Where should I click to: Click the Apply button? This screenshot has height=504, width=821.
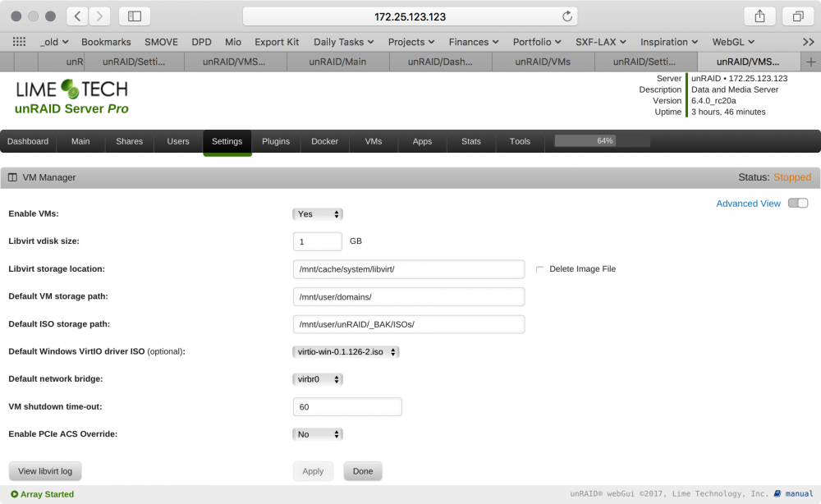coord(313,471)
